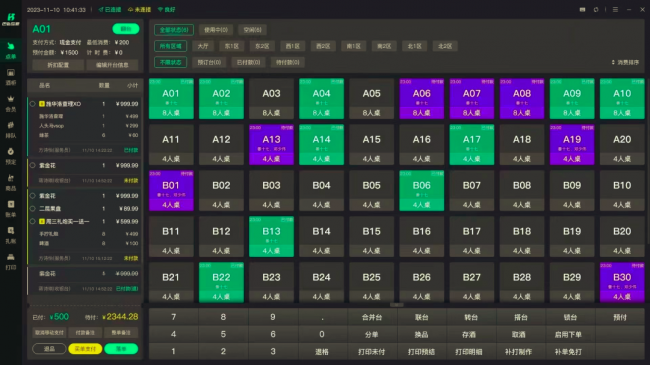Filter tables by 使用中 status tab

[216, 30]
